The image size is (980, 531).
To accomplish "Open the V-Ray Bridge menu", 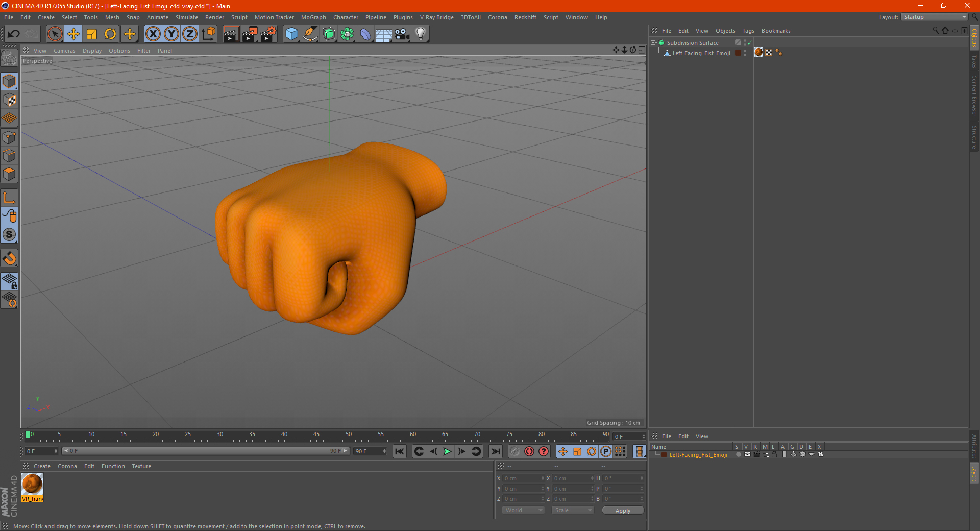I will coord(436,17).
